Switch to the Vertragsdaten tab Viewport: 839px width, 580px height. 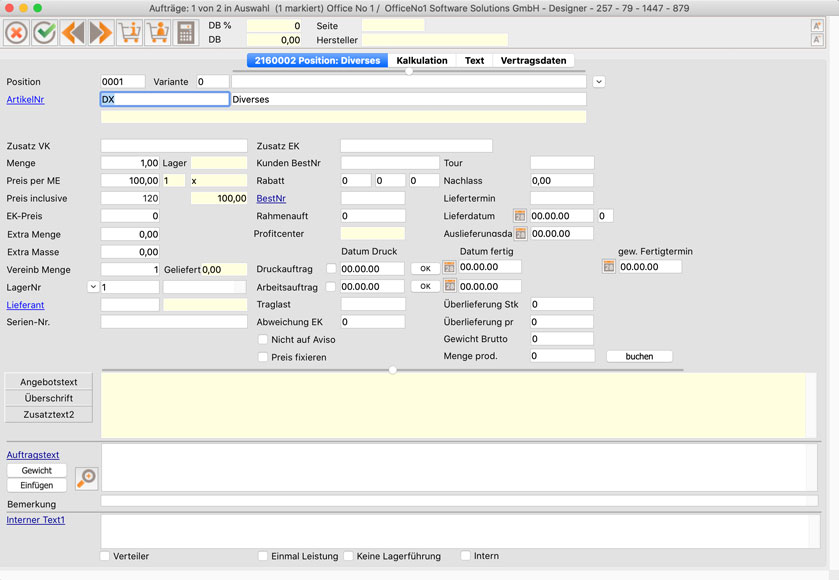tap(533, 60)
